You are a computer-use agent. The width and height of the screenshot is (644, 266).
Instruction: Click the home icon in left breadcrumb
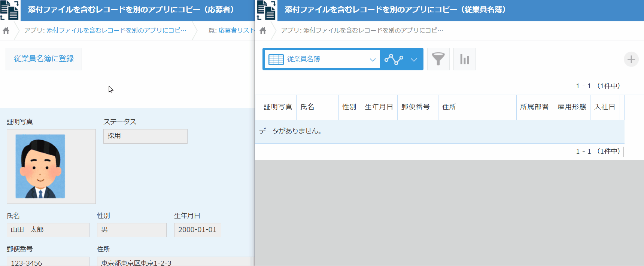pyautogui.click(x=6, y=31)
